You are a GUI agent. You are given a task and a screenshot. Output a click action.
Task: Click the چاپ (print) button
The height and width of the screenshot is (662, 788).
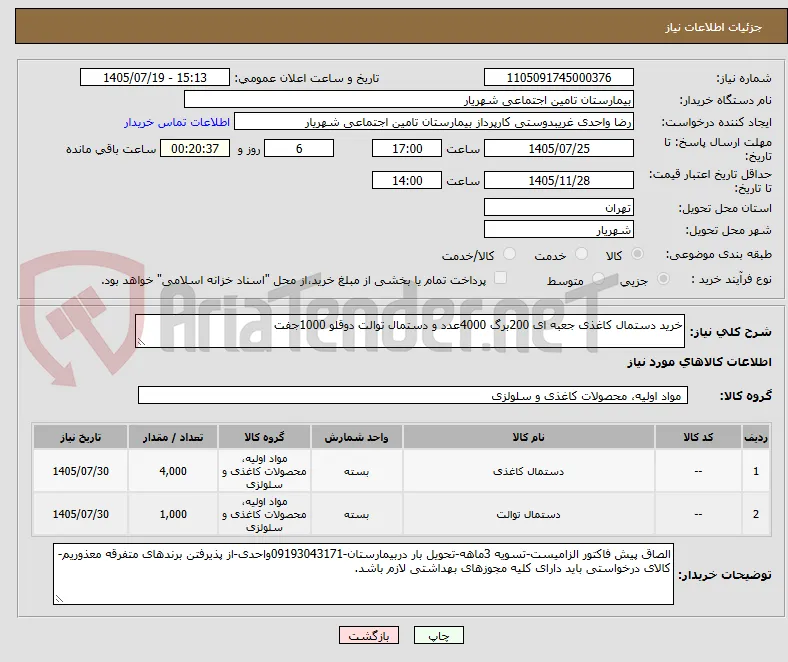[x=438, y=635]
